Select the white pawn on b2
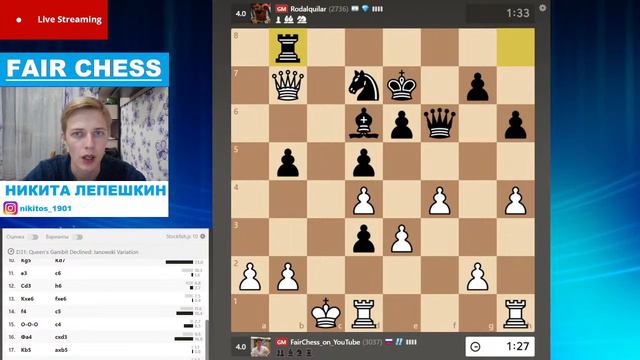Image resolution: width=640 pixels, height=360 pixels. click(x=288, y=276)
